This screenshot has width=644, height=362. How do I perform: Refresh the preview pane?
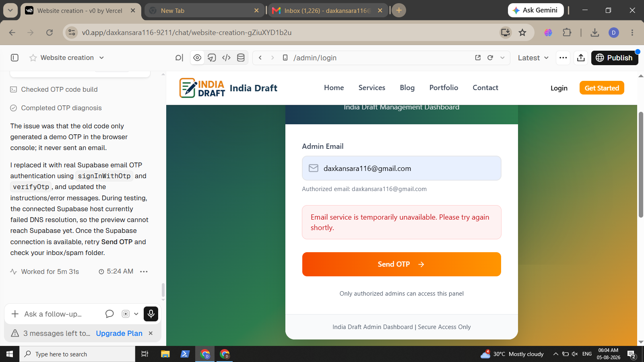490,58
